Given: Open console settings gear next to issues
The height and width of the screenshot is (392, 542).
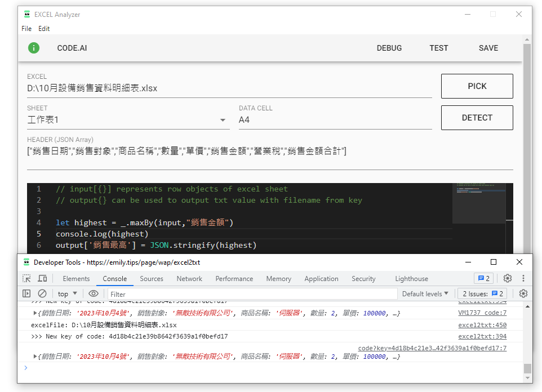Looking at the screenshot, I should tap(523, 293).
